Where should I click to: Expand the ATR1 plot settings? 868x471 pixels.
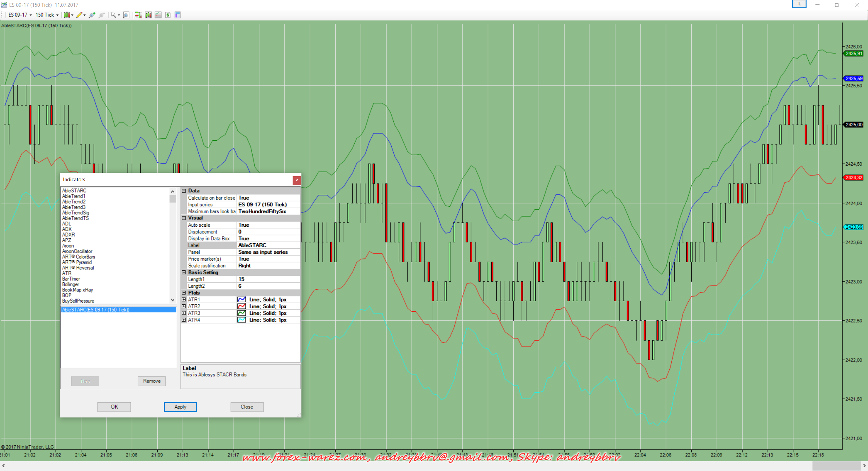tap(184, 300)
